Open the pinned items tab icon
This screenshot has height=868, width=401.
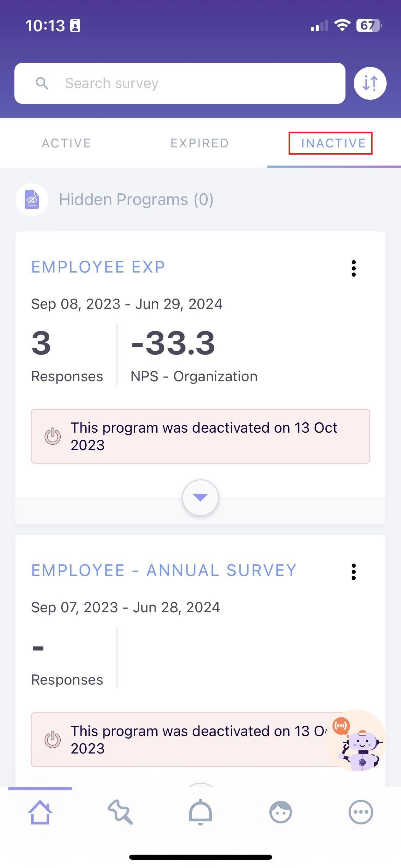point(120,812)
